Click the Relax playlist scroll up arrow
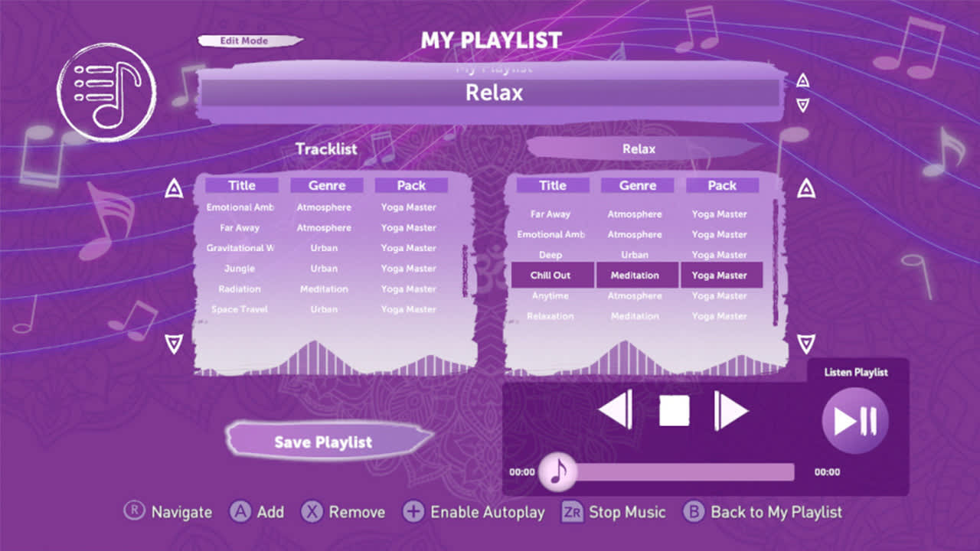This screenshot has width=980, height=551. [x=806, y=188]
